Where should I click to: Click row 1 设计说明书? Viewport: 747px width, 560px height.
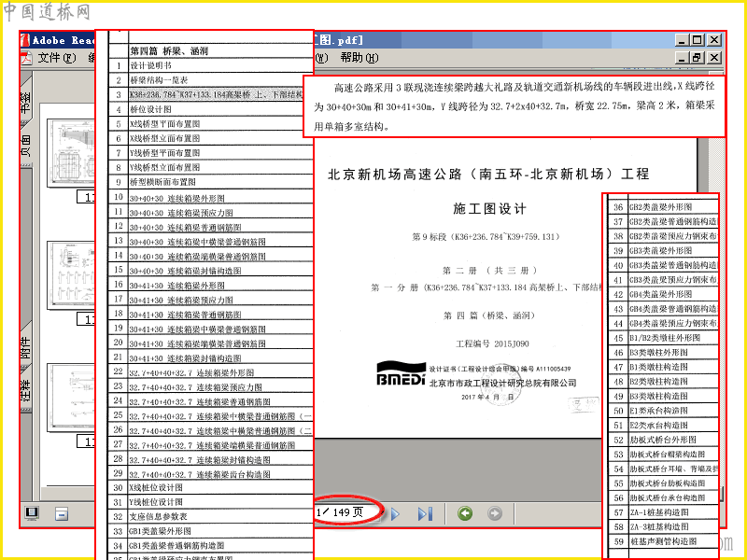tap(211, 65)
